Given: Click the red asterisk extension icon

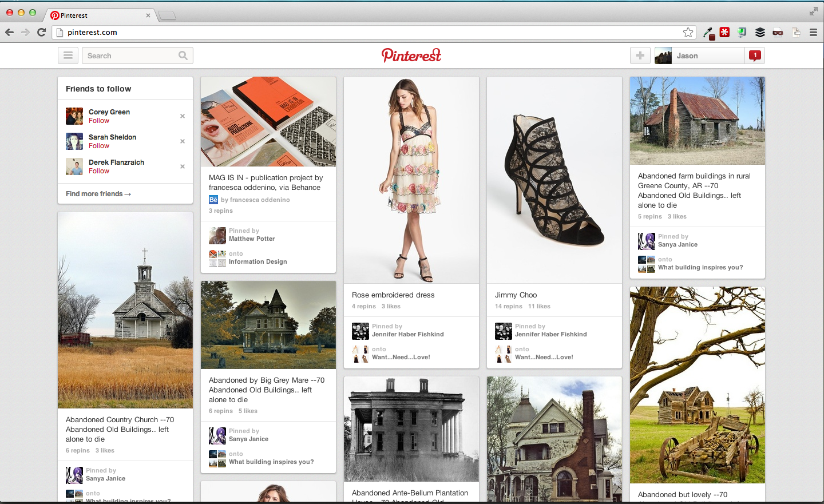Looking at the screenshot, I should point(725,33).
